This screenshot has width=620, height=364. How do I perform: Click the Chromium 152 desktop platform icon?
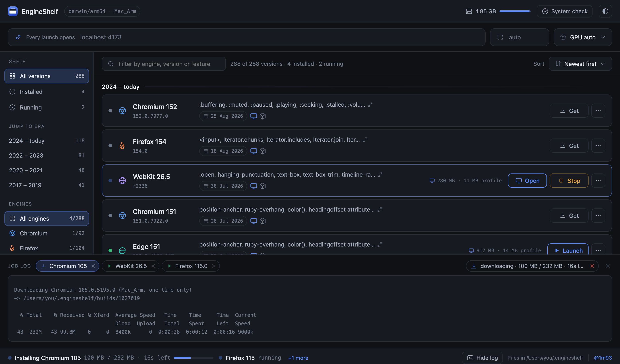click(x=253, y=116)
